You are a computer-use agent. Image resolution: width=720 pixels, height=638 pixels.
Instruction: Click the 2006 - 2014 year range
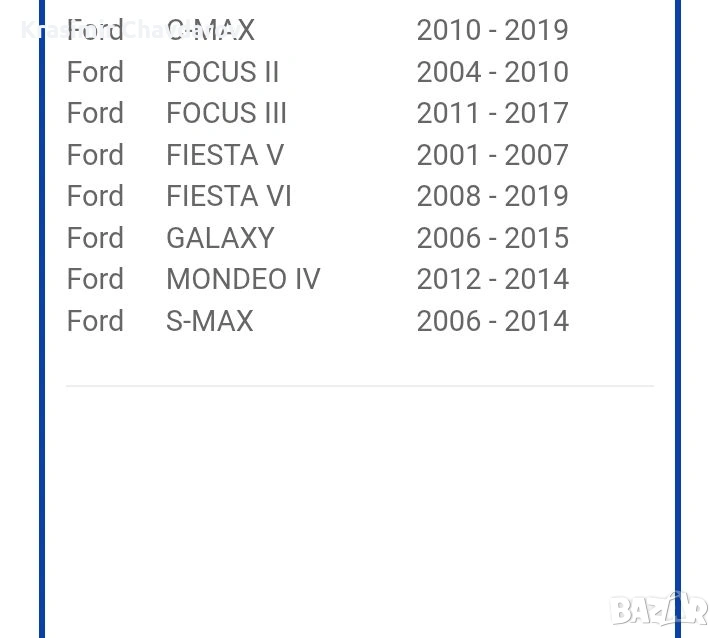coord(492,321)
